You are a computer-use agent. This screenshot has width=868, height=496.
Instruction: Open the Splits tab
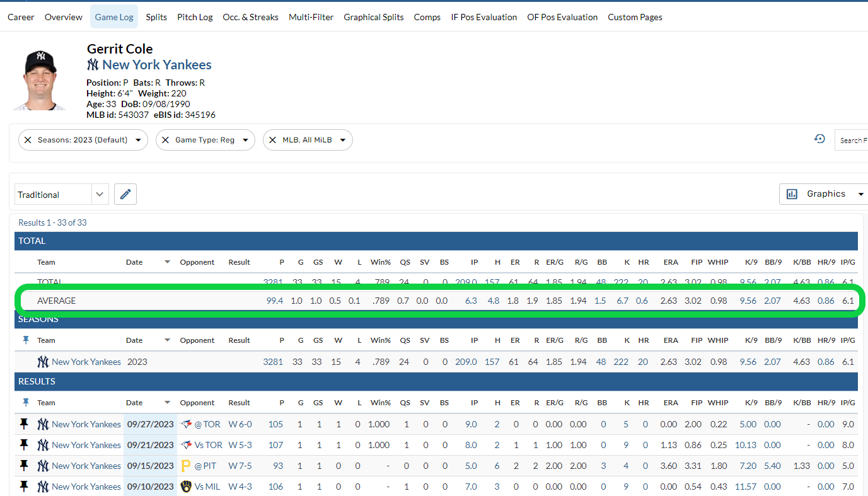pos(156,17)
